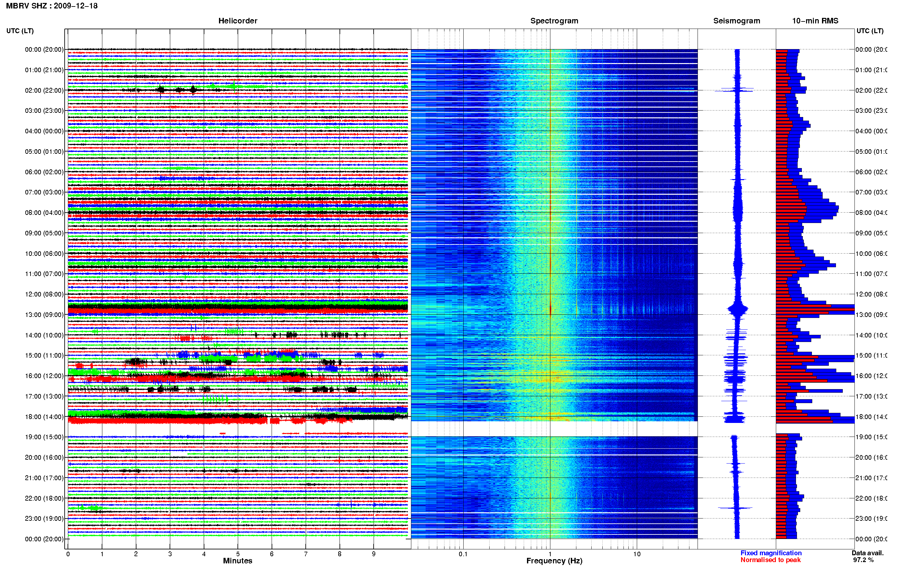Click the 'Seismogram' panel heading
The height and width of the screenshot is (578, 924).
coord(737,21)
